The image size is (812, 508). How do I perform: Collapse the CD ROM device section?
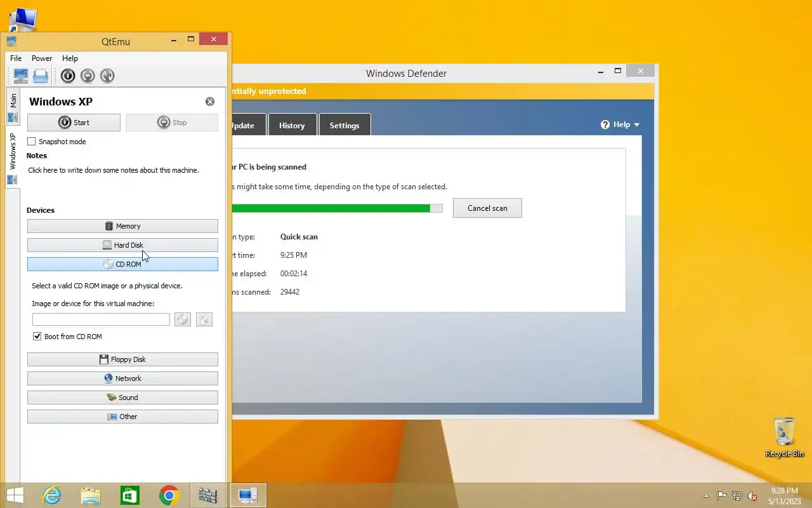122,264
